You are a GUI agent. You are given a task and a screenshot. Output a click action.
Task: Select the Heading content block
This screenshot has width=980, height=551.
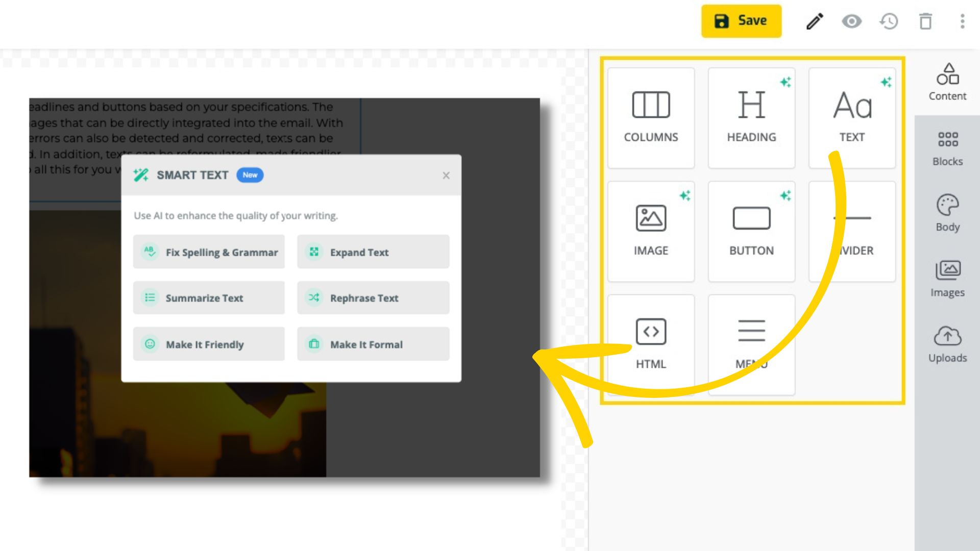[751, 118]
